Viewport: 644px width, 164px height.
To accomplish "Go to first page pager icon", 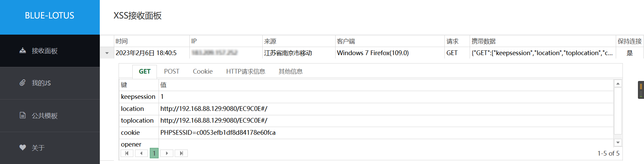I will coord(127,153).
